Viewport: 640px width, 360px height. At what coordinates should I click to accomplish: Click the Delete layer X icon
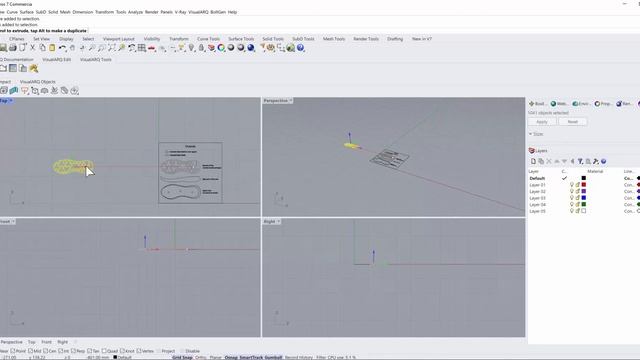tap(549, 161)
